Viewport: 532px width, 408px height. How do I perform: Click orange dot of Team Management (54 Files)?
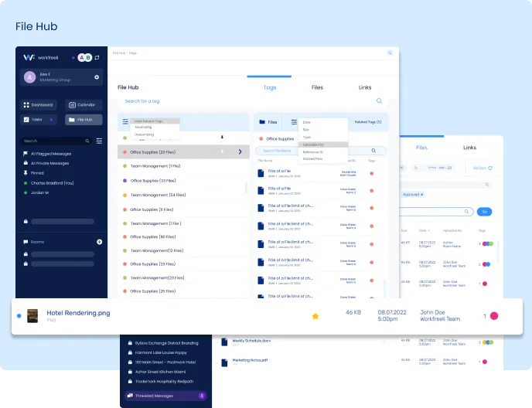click(124, 195)
